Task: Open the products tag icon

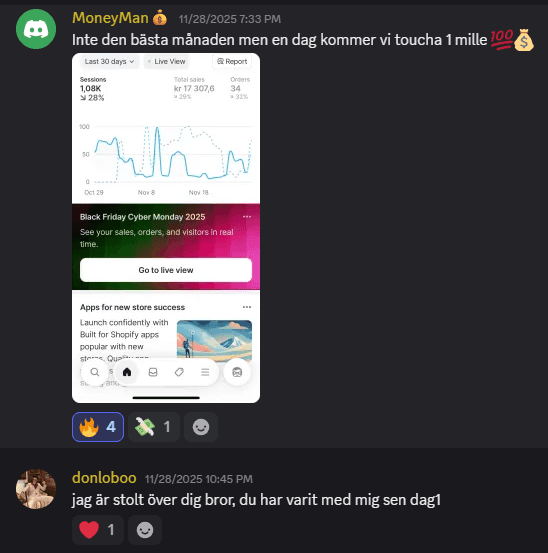Action: coord(179,372)
